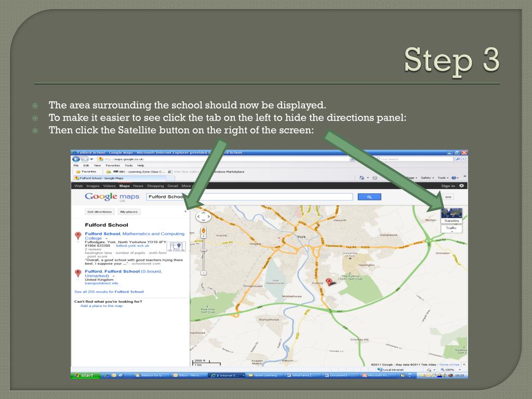Viewport: 532px width, 399px height.
Task: Open the Home button dropdown arrow
Action: (x=368, y=178)
